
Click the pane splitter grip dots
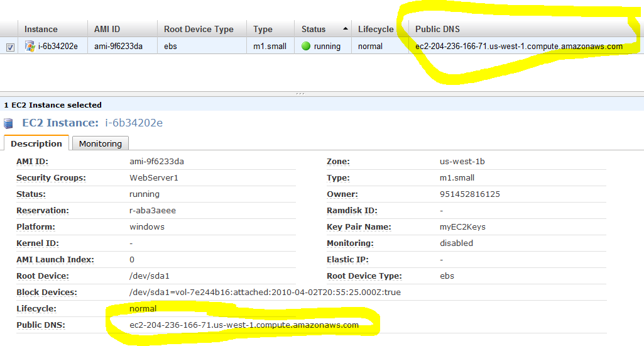click(300, 94)
